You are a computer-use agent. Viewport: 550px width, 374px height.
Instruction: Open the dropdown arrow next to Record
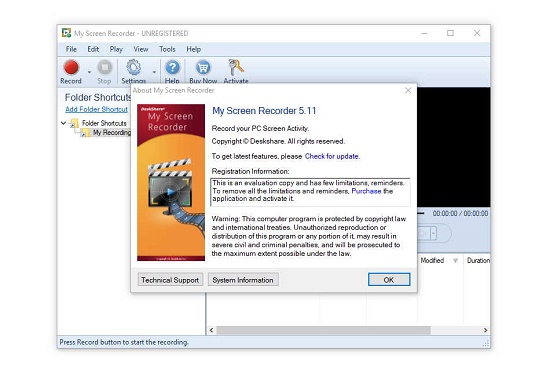(x=89, y=72)
